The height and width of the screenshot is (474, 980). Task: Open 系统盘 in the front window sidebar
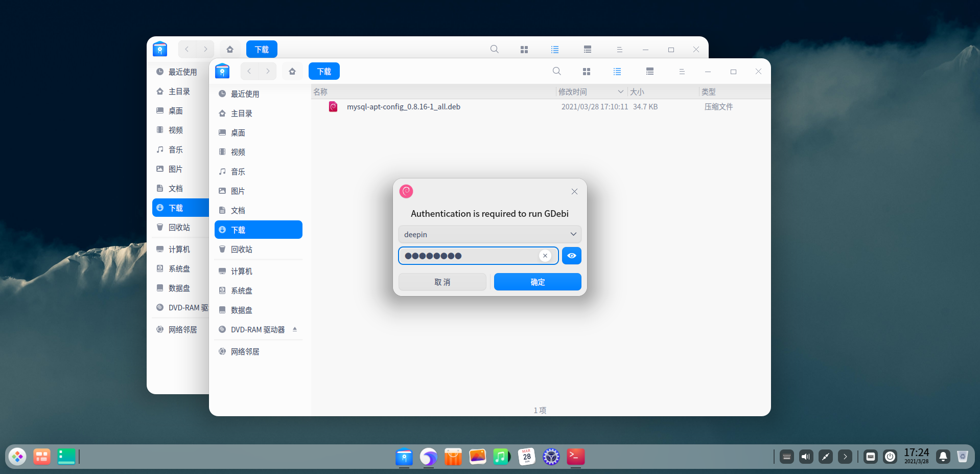[x=259, y=290]
